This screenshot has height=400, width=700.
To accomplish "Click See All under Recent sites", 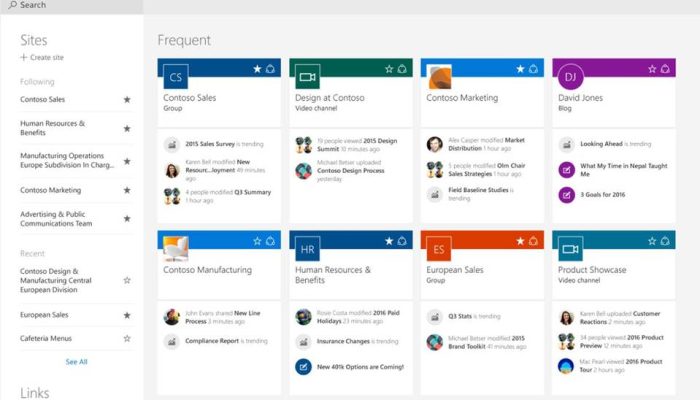I will coord(76,362).
